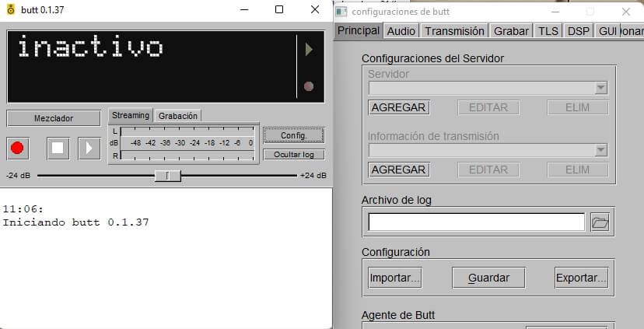644x329 pixels.
Task: Open the TLS settings tab
Action: (x=548, y=31)
